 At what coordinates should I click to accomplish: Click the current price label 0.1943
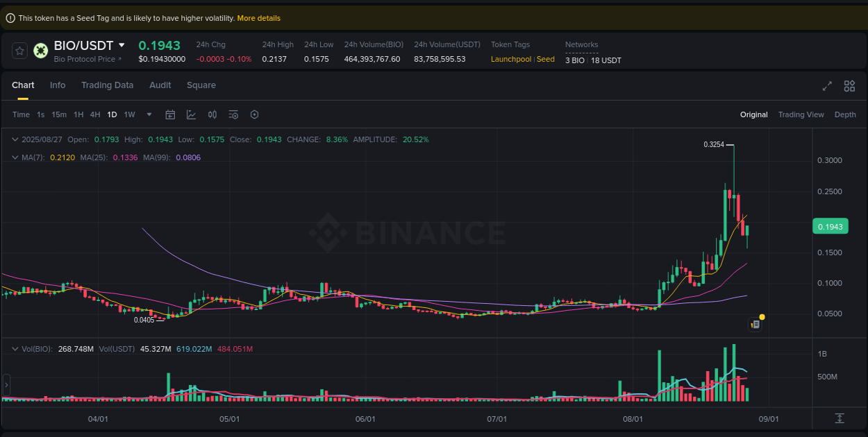point(831,226)
